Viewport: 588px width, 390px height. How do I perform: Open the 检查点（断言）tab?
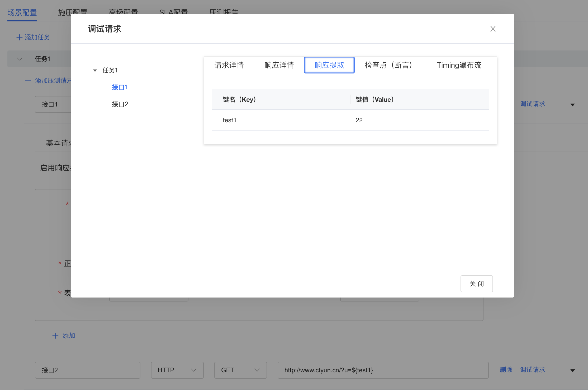(389, 65)
